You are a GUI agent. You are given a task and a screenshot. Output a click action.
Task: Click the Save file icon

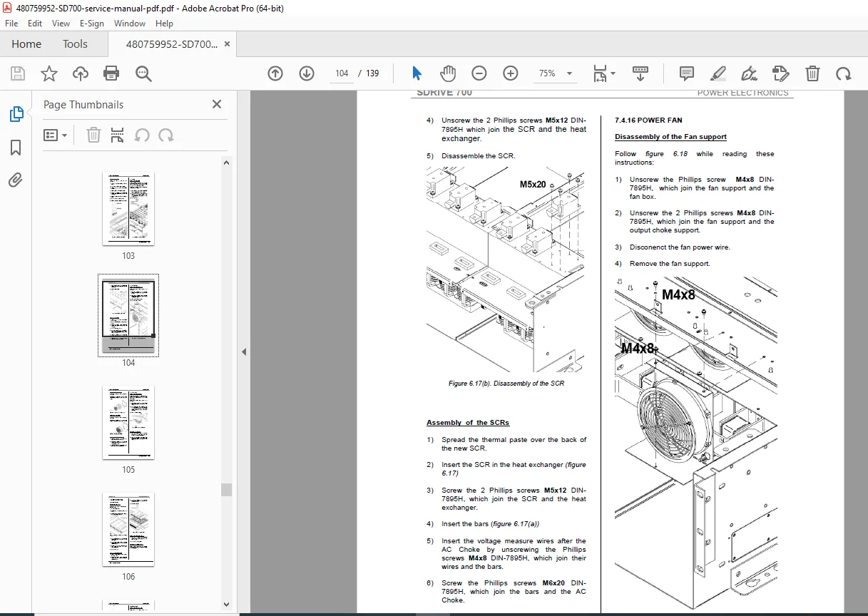pos(18,73)
